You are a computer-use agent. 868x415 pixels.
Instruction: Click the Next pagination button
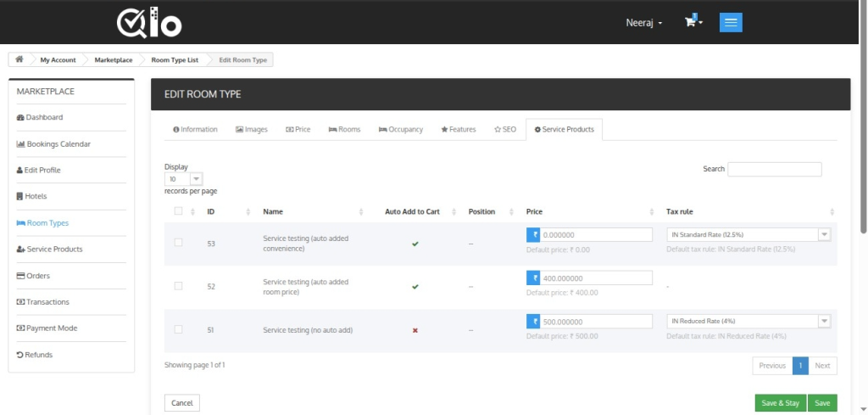(x=822, y=366)
